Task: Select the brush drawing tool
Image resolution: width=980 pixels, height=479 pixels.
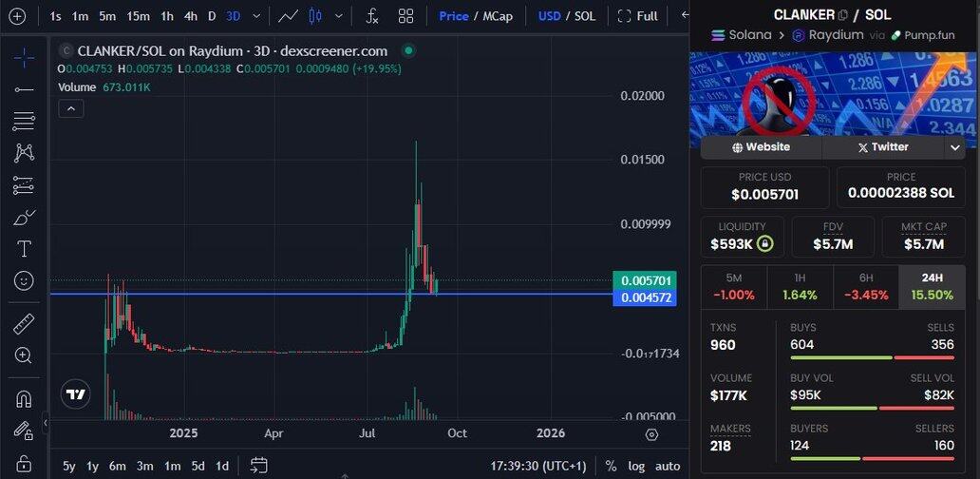Action: click(24, 218)
